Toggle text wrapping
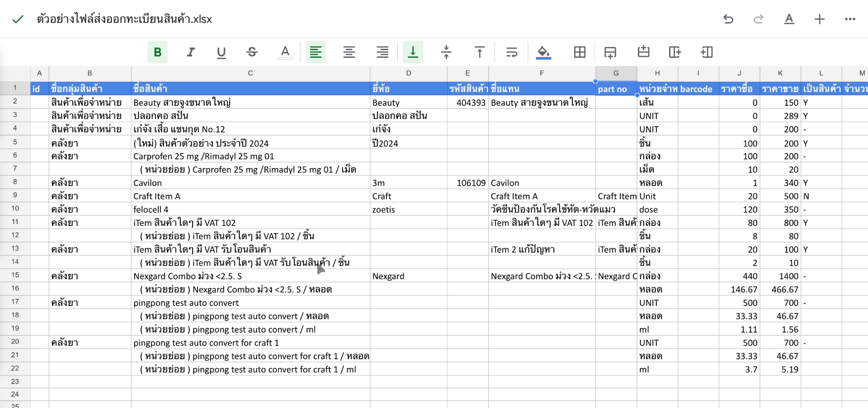Screen dimensions: 868x408 (512, 52)
